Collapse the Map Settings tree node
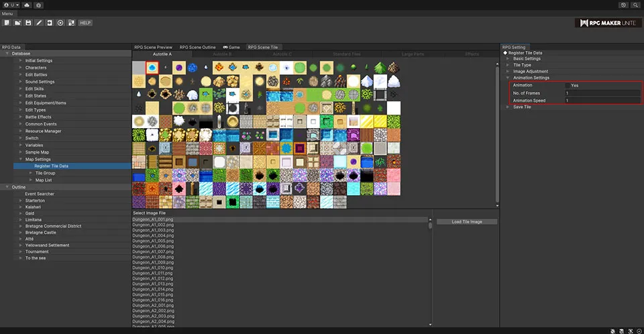 (21, 159)
